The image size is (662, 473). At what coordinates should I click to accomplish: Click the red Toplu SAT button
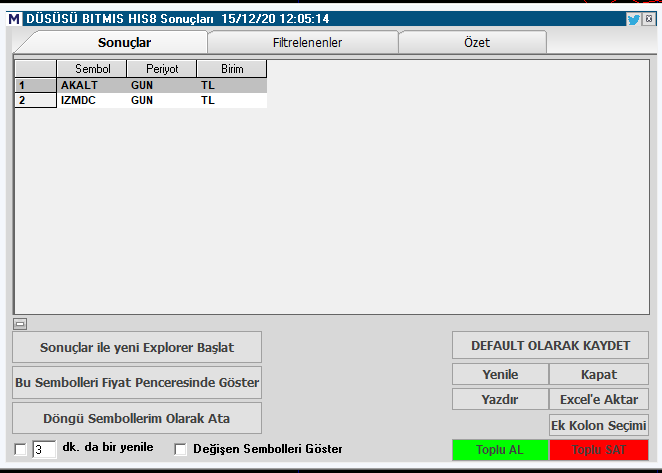tap(599, 450)
